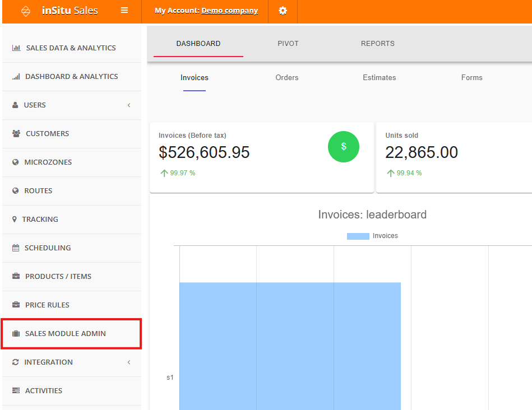
Task: Open the Activities section
Action: coord(72,390)
